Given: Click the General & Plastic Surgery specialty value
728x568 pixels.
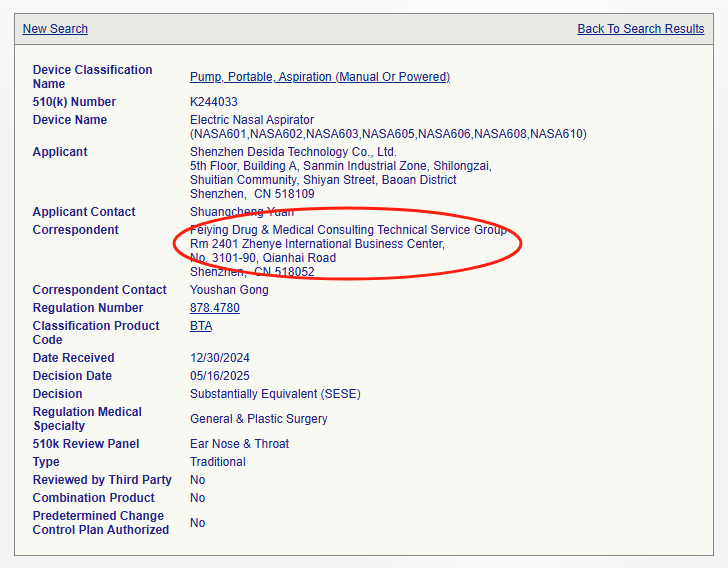Looking at the screenshot, I should [x=258, y=419].
